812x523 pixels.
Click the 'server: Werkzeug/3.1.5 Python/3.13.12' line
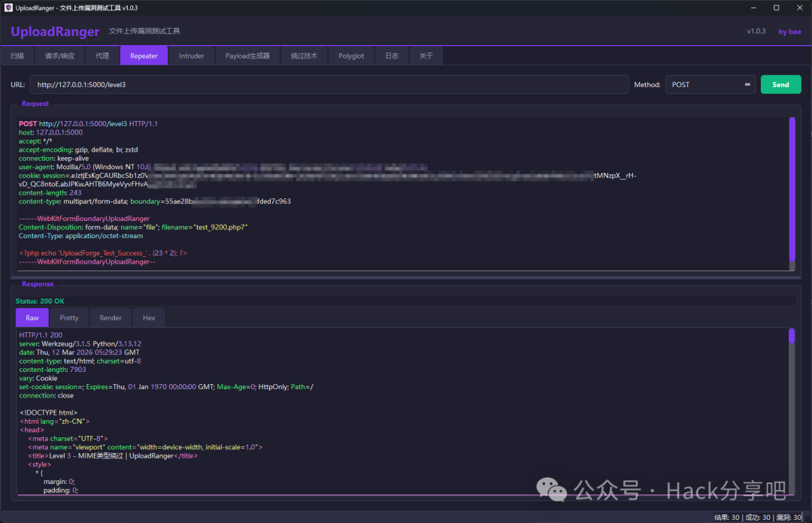click(80, 344)
